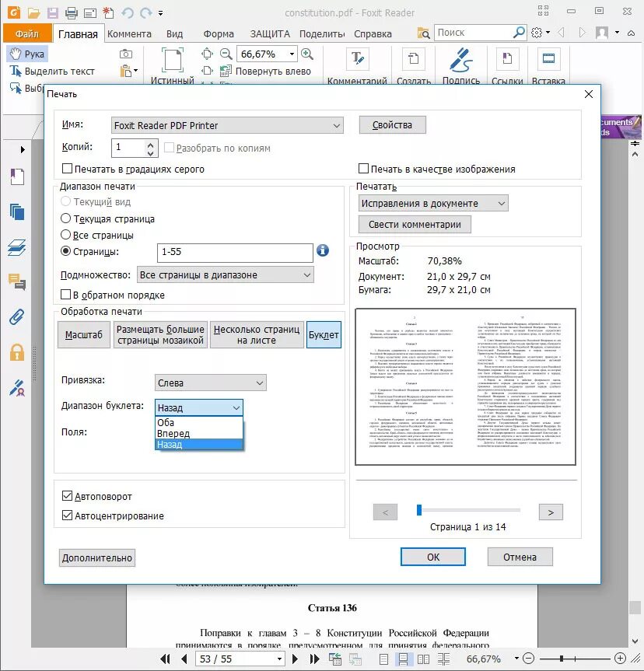Image resolution: width=644 pixels, height=671 pixels.
Task: Uncheck the Автоповорот checkbox
Action: point(67,495)
